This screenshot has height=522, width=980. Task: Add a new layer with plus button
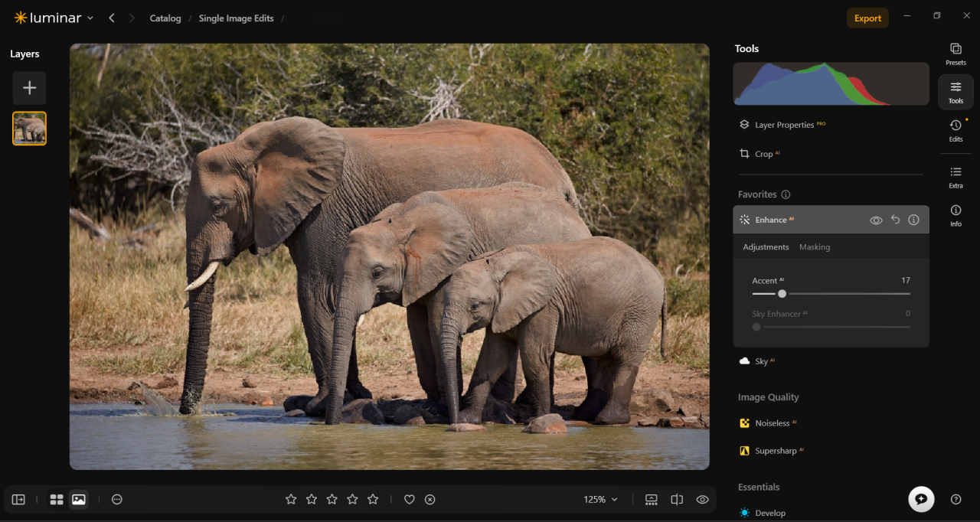29,88
